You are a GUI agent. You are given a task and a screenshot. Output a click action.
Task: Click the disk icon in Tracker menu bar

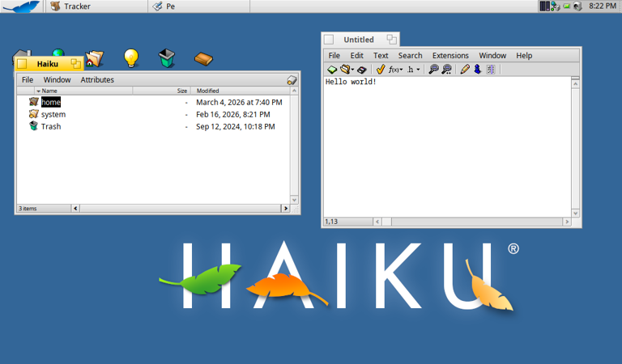(292, 79)
